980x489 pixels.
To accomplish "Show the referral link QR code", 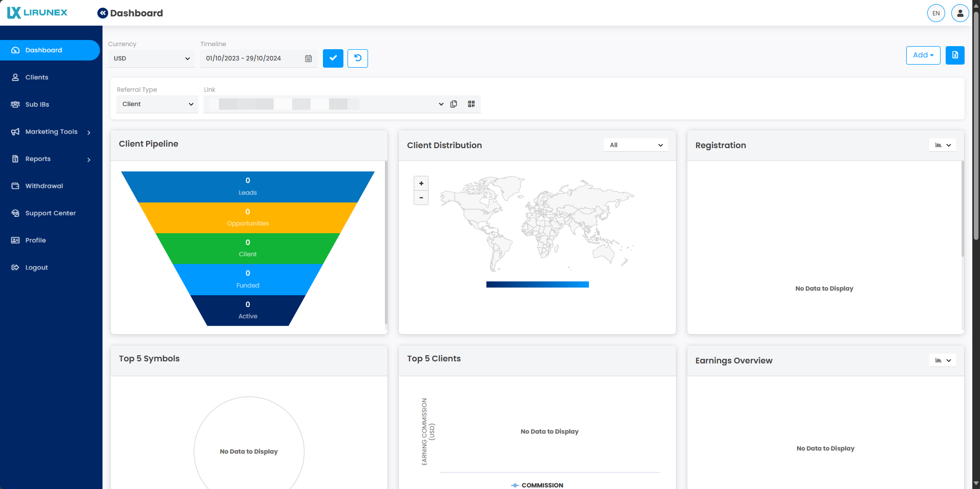I will tap(471, 104).
